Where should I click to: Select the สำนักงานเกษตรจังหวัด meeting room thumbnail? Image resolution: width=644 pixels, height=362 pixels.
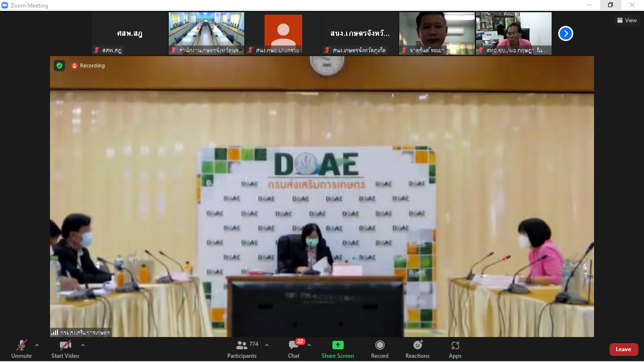point(206,33)
